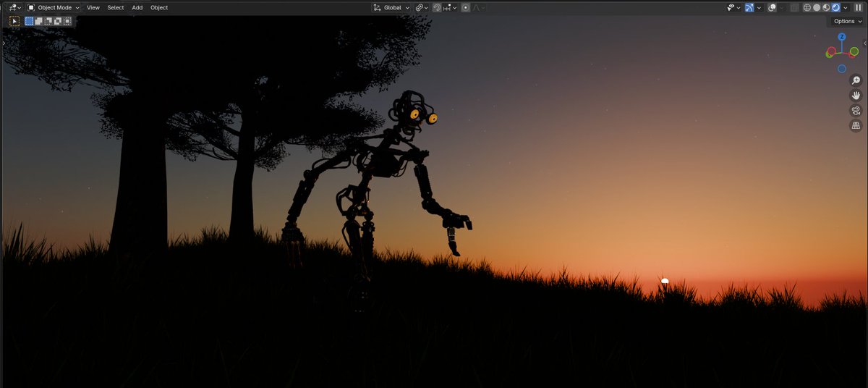Open the snapping options dropdown
Screen dimensions: 868x388
450,7
